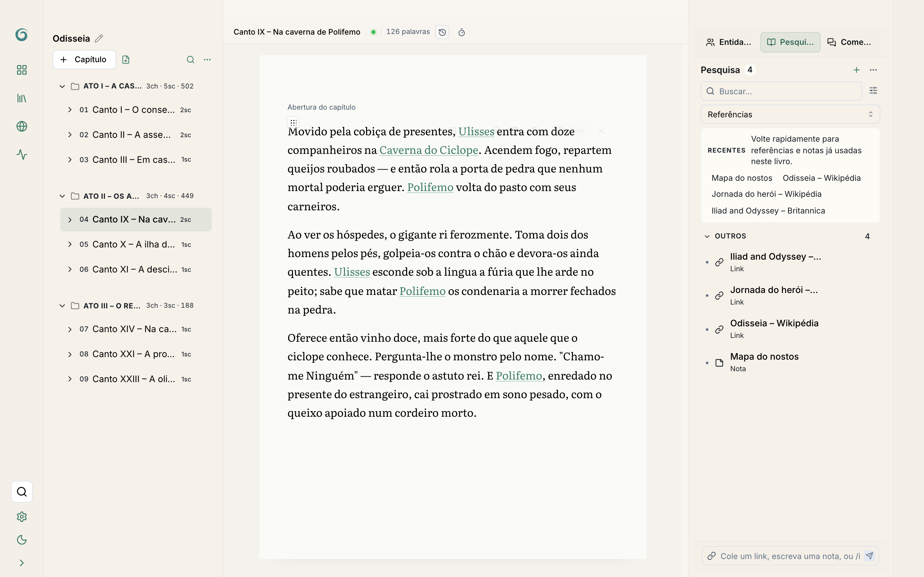Open the Referências dropdown
Image resolution: width=924 pixels, height=577 pixels.
click(x=790, y=114)
